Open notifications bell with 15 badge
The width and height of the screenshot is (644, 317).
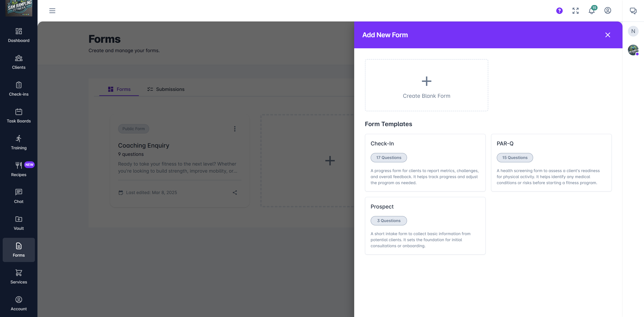point(592,11)
